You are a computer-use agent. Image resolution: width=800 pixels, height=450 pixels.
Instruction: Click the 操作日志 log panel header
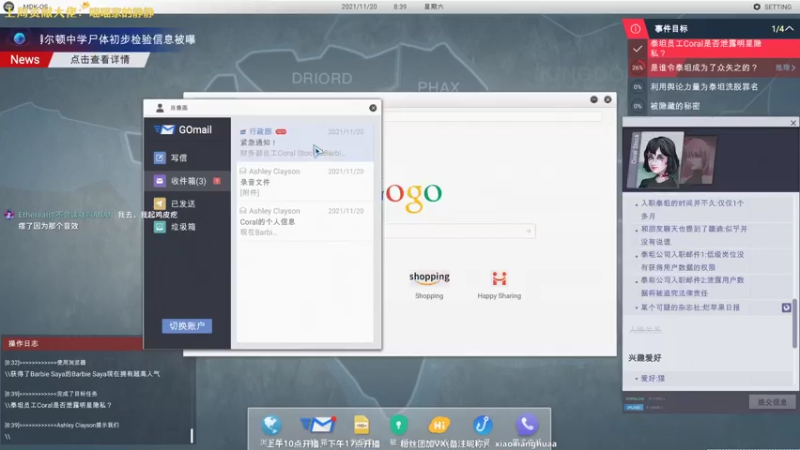[x=71, y=343]
